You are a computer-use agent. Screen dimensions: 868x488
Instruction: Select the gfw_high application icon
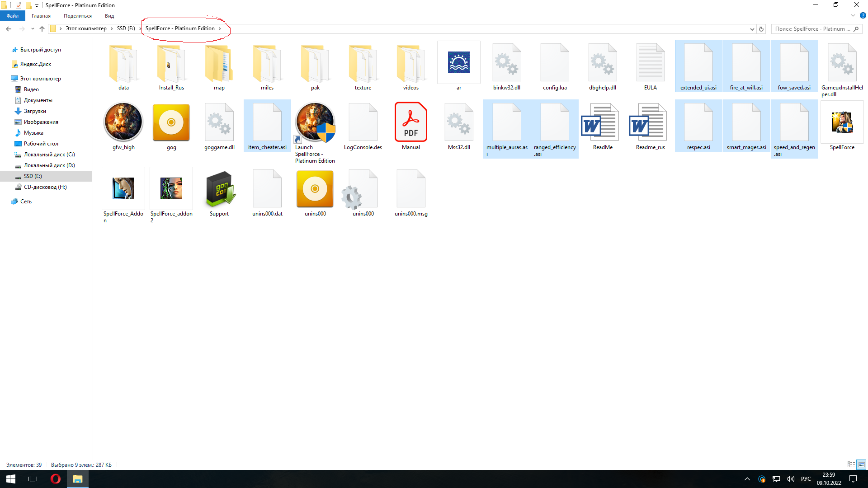(123, 122)
